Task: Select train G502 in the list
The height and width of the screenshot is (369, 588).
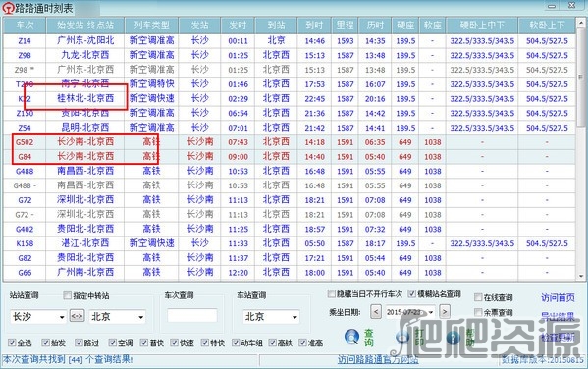Action: click(x=289, y=142)
